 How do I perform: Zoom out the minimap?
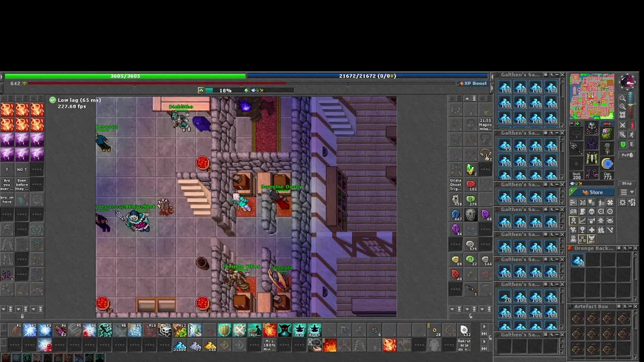[623, 99]
